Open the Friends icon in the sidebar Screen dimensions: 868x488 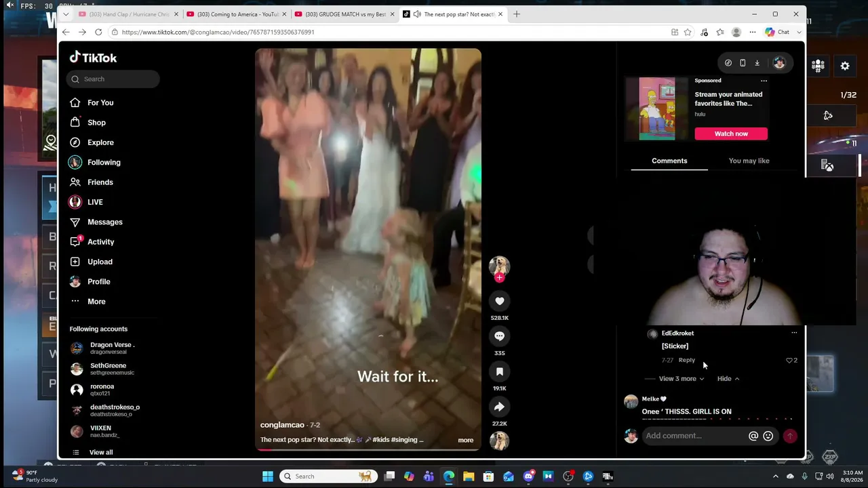tap(75, 182)
